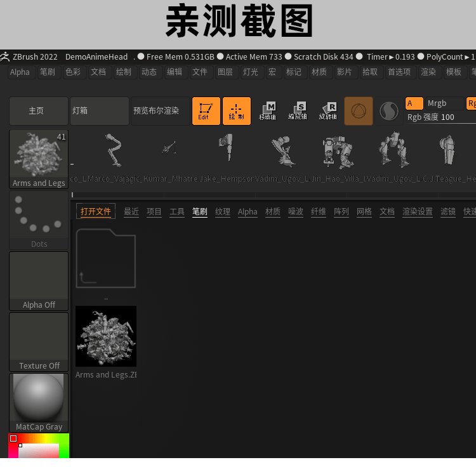
Task: Select the 缩放轴 scale gizmo icon
Action: click(298, 111)
